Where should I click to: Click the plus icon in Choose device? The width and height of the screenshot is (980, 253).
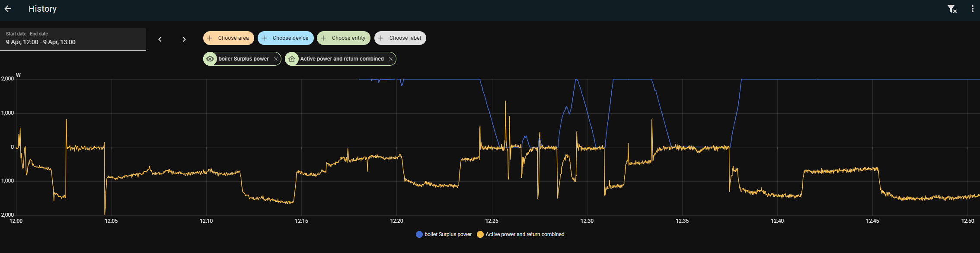[x=264, y=38]
